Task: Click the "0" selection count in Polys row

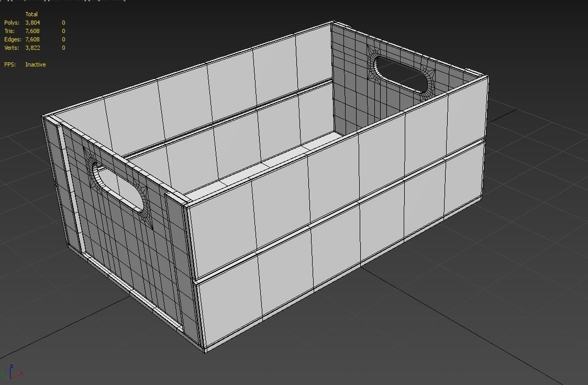Action: point(63,23)
